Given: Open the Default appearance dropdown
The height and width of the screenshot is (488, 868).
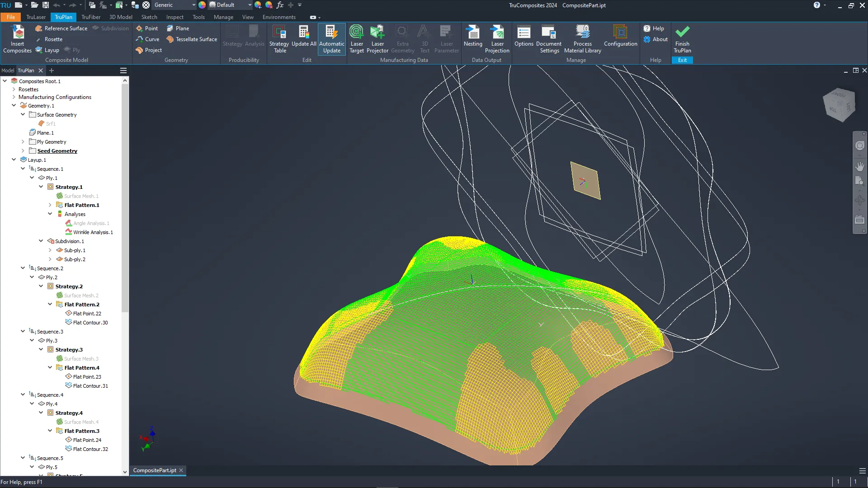Looking at the screenshot, I should coord(250,5).
